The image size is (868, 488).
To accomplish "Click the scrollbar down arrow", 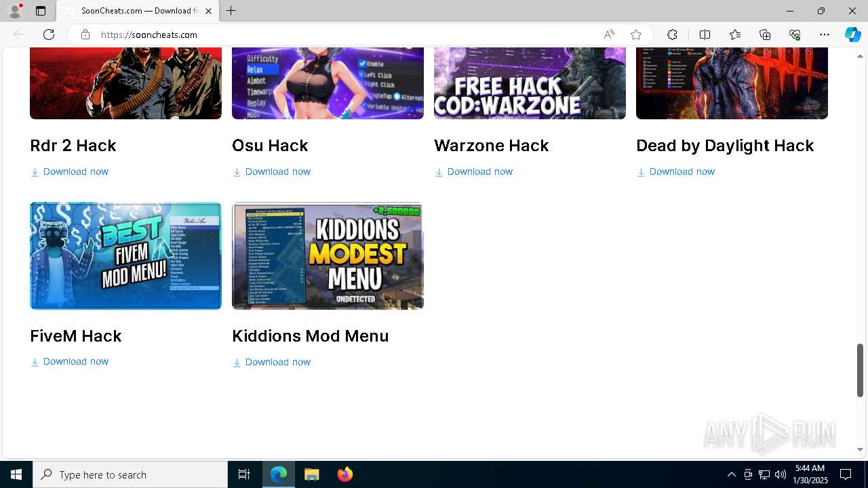I will 860,449.
